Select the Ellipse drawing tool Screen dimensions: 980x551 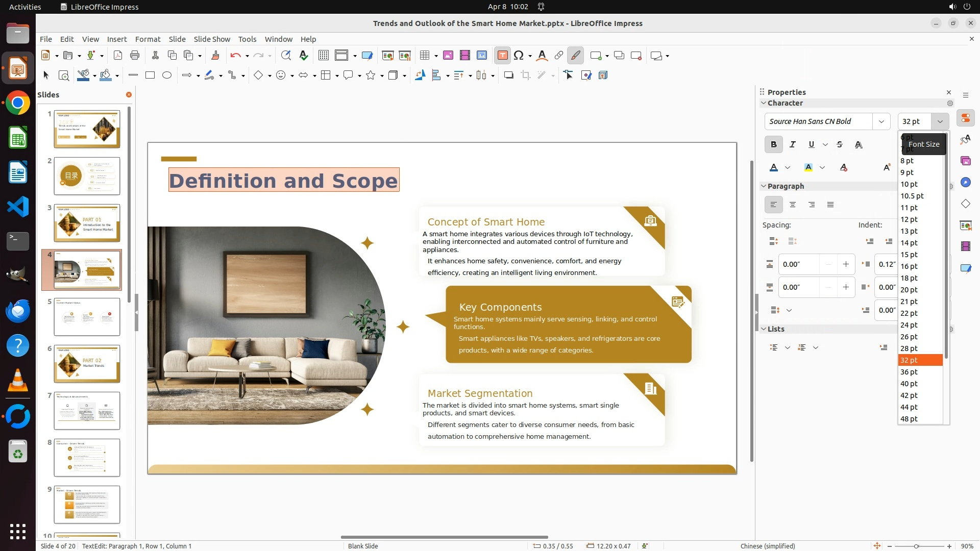(x=167, y=76)
